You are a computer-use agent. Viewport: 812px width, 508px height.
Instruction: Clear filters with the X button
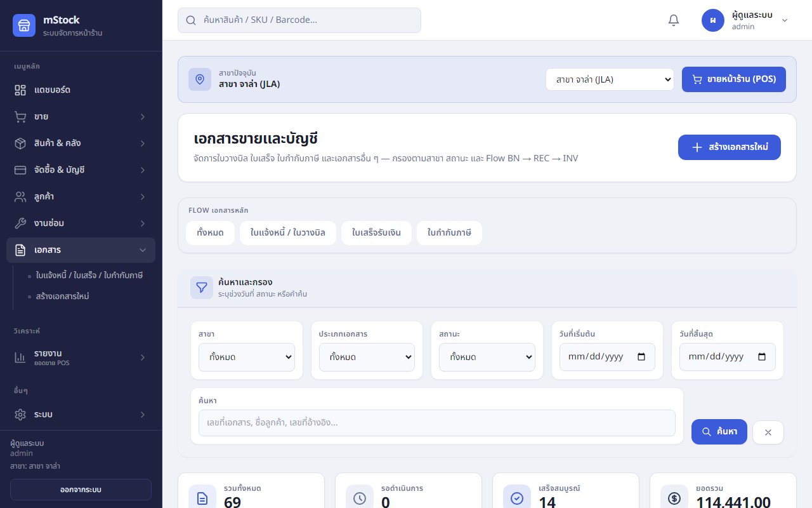[768, 432]
